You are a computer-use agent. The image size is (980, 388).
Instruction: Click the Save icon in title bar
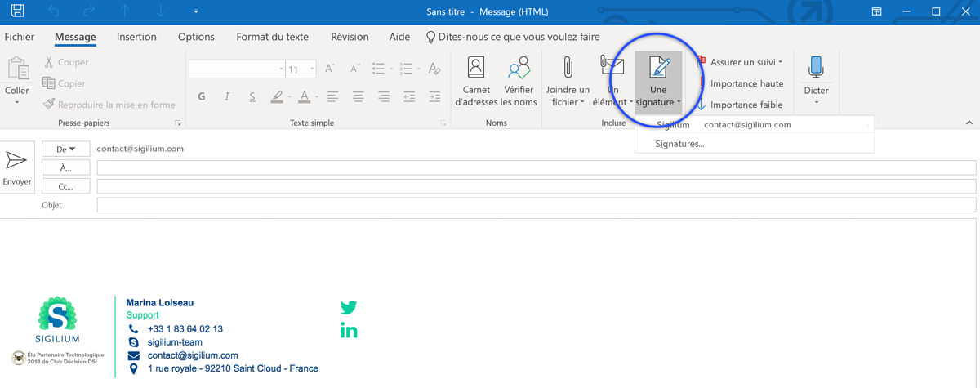click(17, 11)
